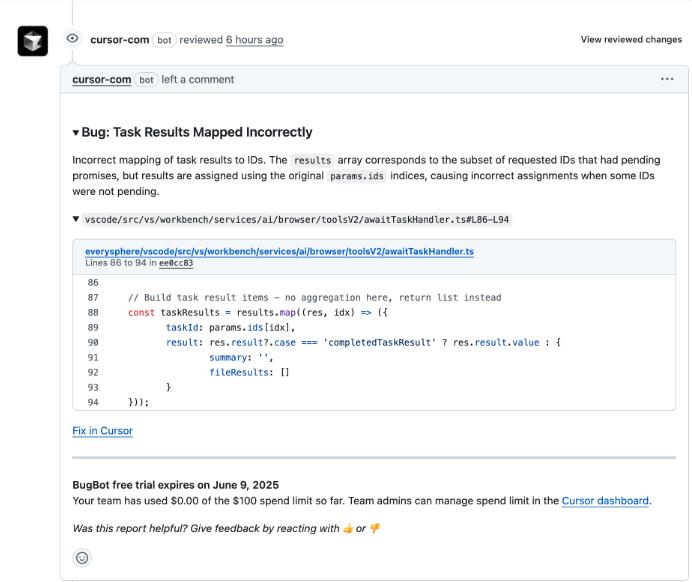Open cursor-com author link in comment header

point(102,79)
